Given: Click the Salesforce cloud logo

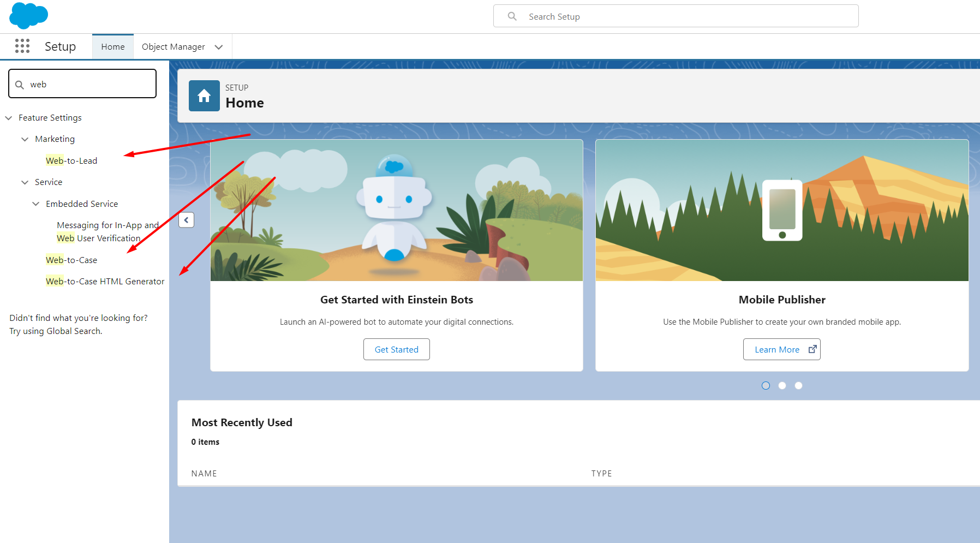Looking at the screenshot, I should click(28, 16).
